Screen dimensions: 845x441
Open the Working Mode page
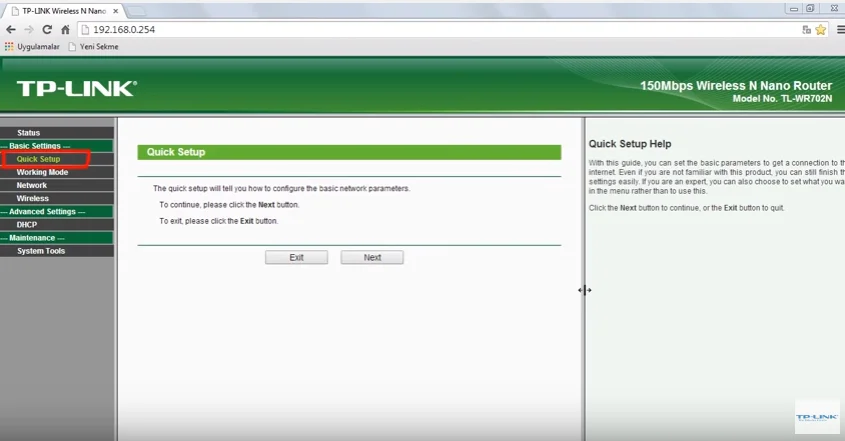coord(42,172)
